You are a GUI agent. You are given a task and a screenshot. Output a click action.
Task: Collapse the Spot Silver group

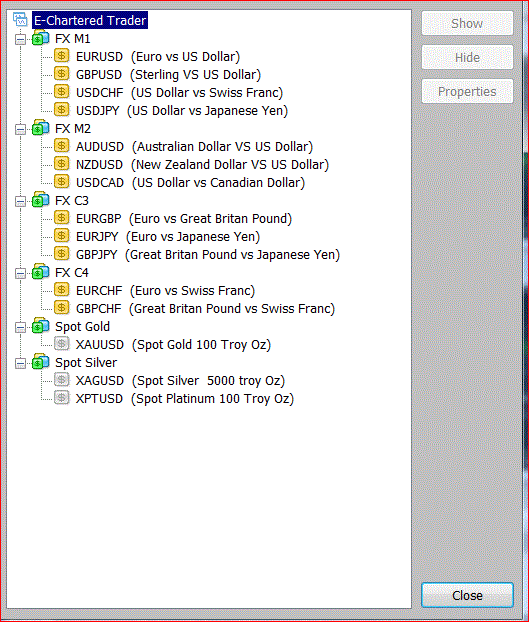[x=20, y=363]
